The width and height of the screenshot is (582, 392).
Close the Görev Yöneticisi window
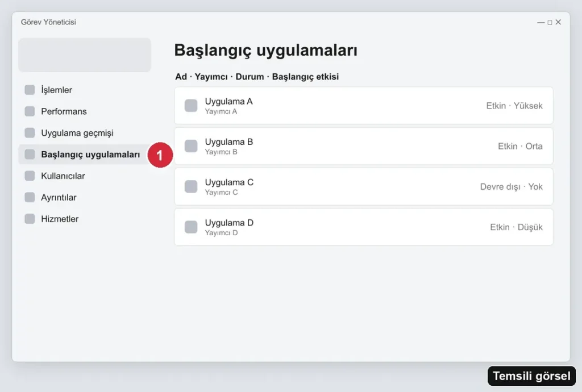[558, 22]
